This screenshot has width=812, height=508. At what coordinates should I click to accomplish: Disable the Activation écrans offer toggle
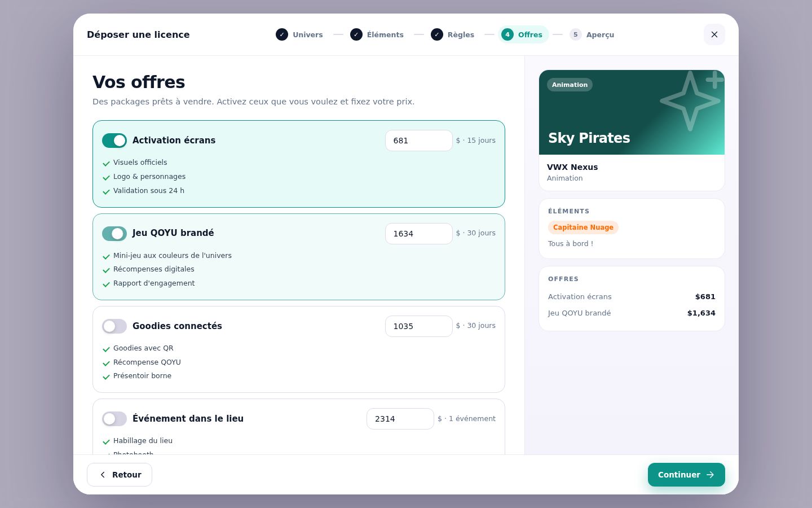[x=114, y=141]
